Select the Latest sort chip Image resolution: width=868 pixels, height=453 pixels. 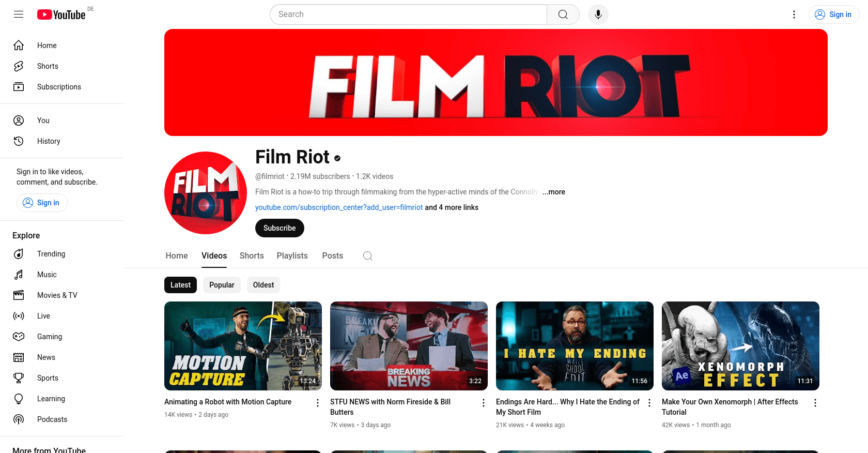(180, 285)
